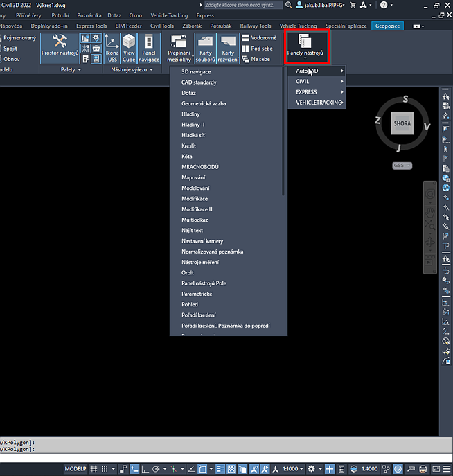The width and height of the screenshot is (453, 476).
Task: Open the View Cube control
Action: [129, 49]
